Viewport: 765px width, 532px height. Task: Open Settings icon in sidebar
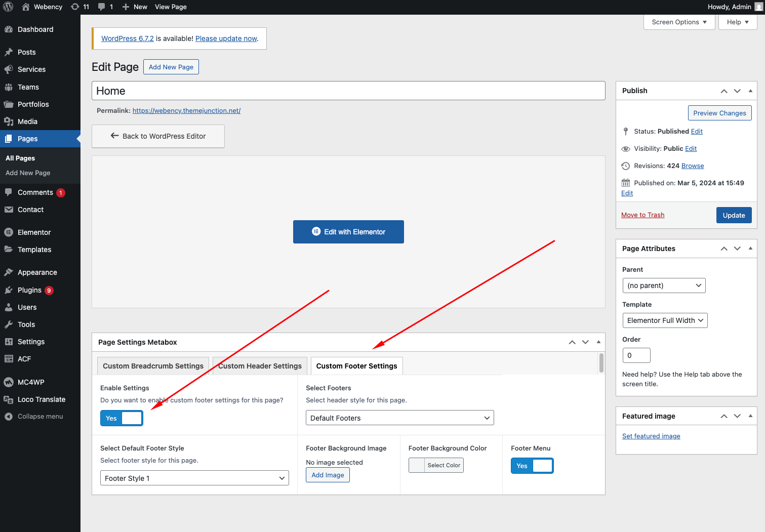[x=9, y=342]
